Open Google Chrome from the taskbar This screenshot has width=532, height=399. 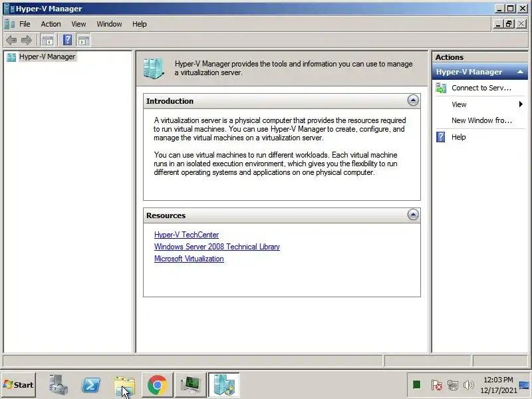click(x=158, y=385)
